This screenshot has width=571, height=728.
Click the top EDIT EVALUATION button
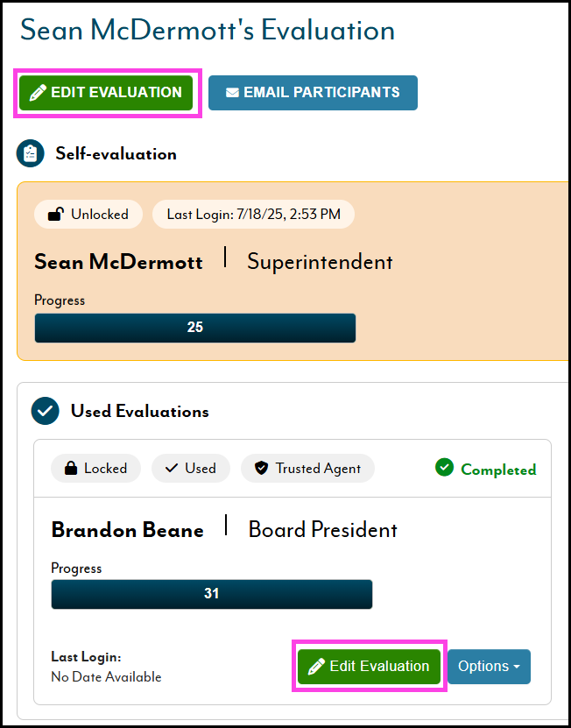tap(106, 93)
